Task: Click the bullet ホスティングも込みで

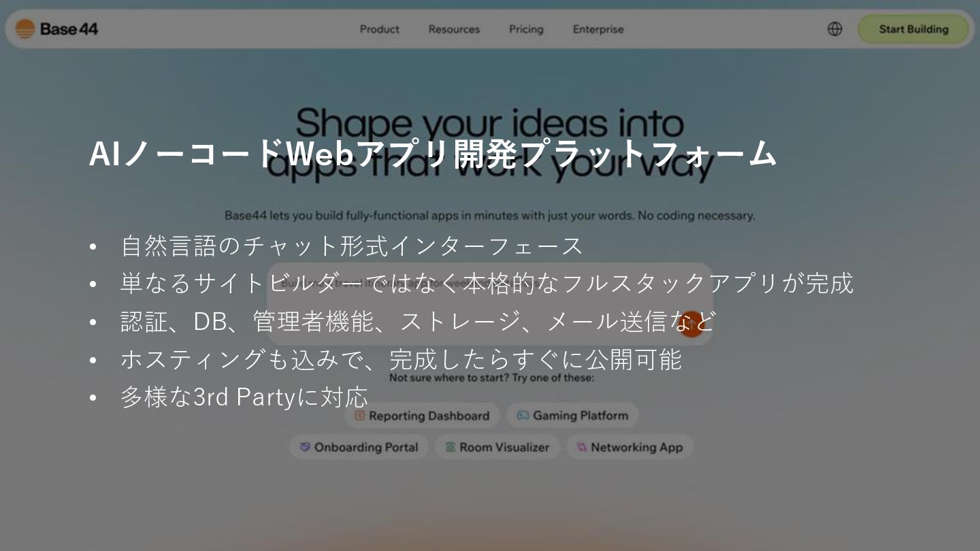Action: pyautogui.click(x=401, y=359)
